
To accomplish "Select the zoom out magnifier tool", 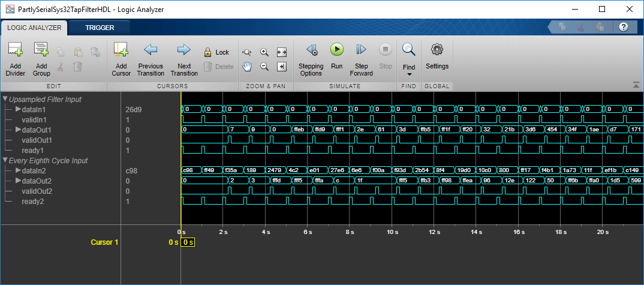I will pos(264,66).
